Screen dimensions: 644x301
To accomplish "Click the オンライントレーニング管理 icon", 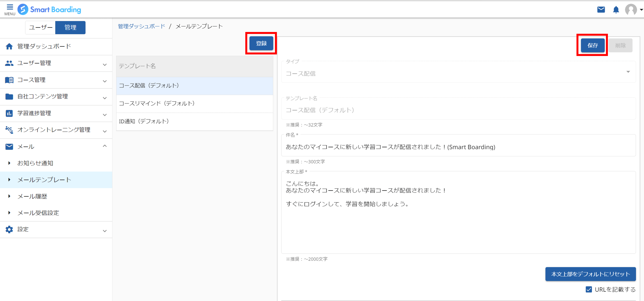I will coord(9,130).
